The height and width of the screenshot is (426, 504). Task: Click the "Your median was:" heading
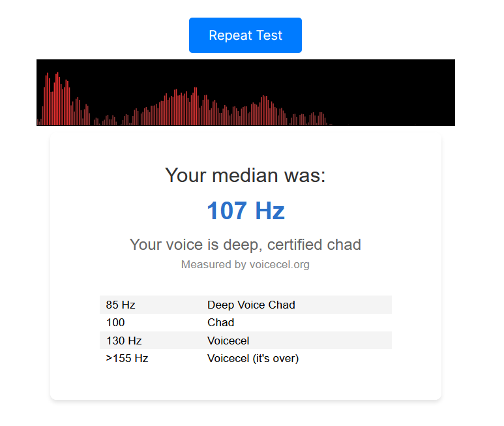point(245,175)
